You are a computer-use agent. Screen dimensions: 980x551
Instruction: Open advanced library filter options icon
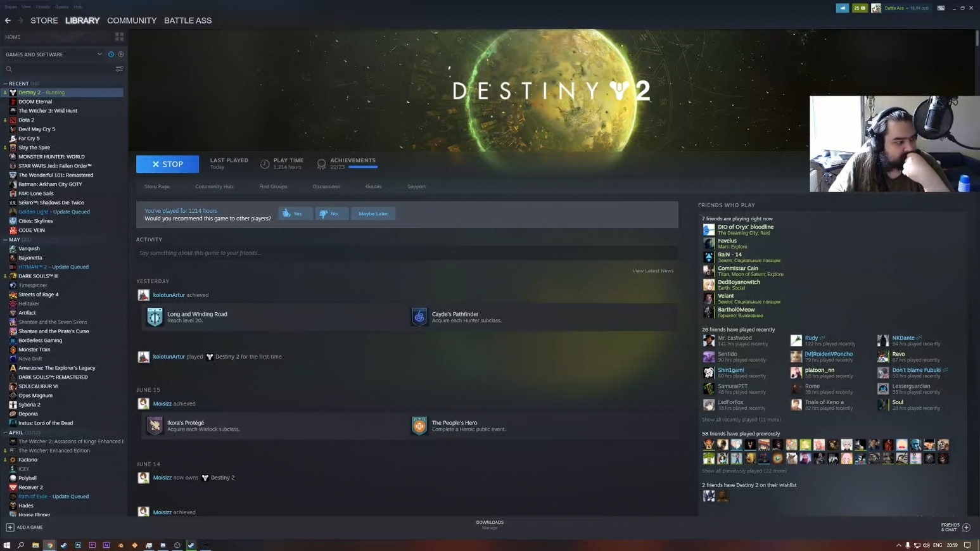click(x=119, y=69)
